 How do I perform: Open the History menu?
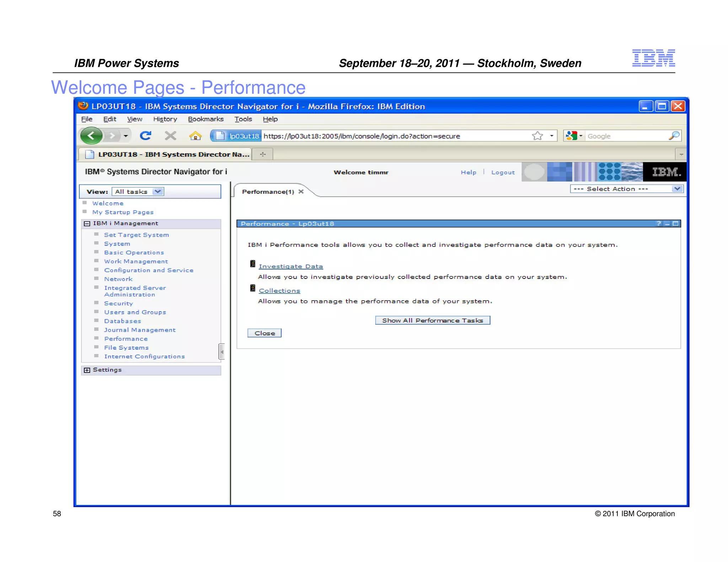165,119
